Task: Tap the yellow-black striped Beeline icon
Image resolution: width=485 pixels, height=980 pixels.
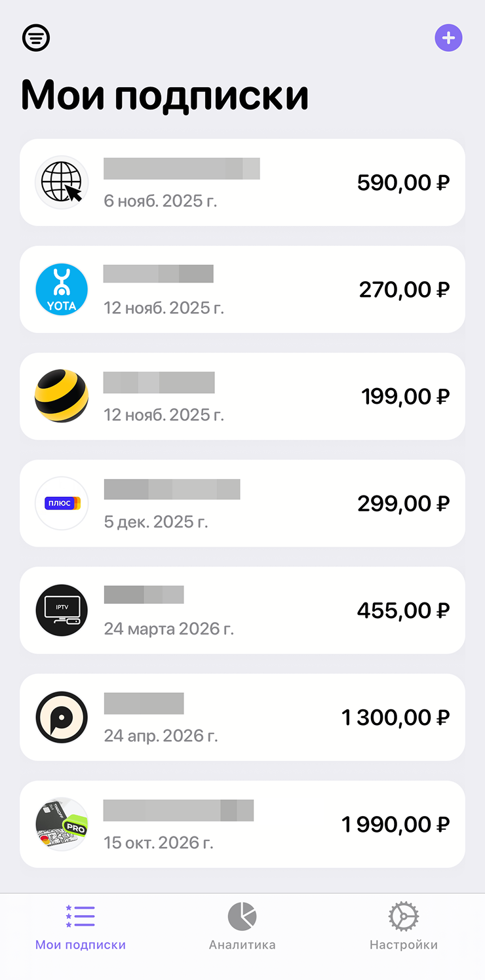Action: click(62, 396)
